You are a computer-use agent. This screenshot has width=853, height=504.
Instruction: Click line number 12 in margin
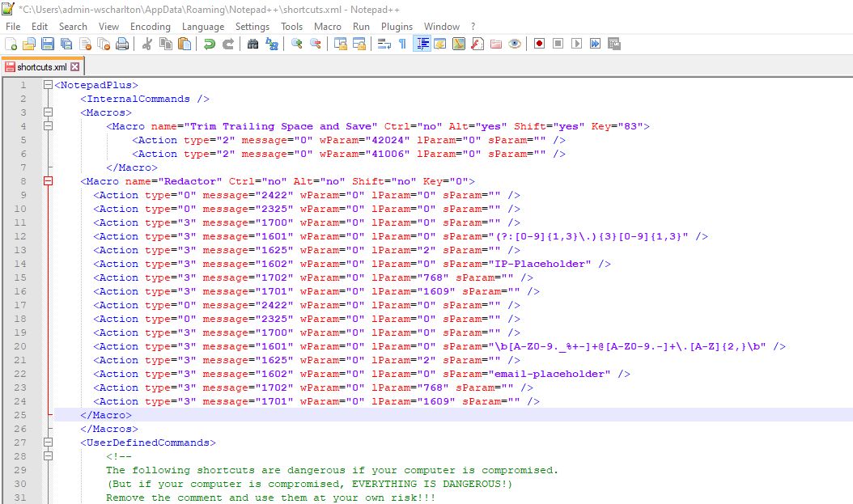click(20, 236)
